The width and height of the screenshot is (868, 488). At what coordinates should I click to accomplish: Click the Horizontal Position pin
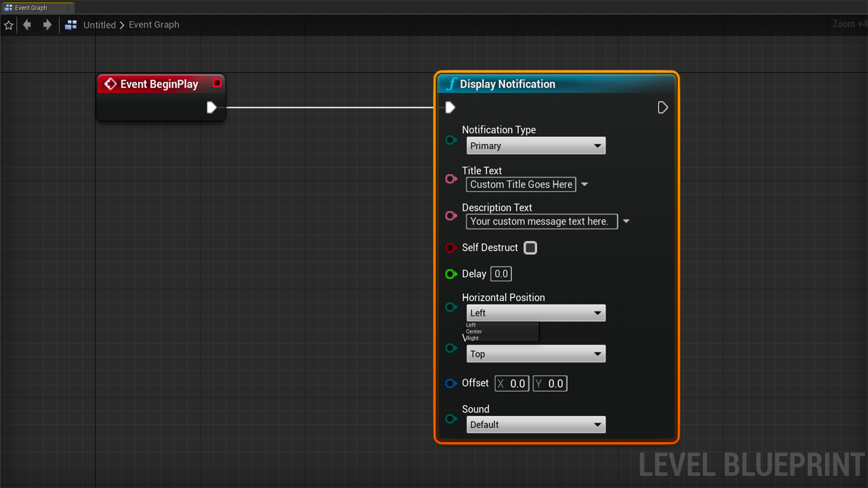tap(451, 307)
